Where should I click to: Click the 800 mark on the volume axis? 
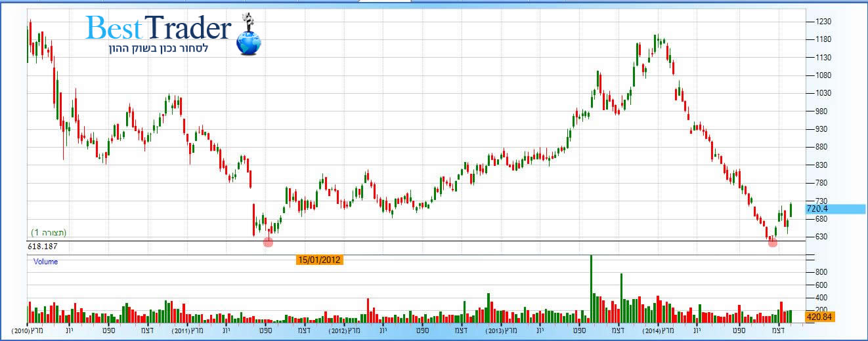click(820, 271)
